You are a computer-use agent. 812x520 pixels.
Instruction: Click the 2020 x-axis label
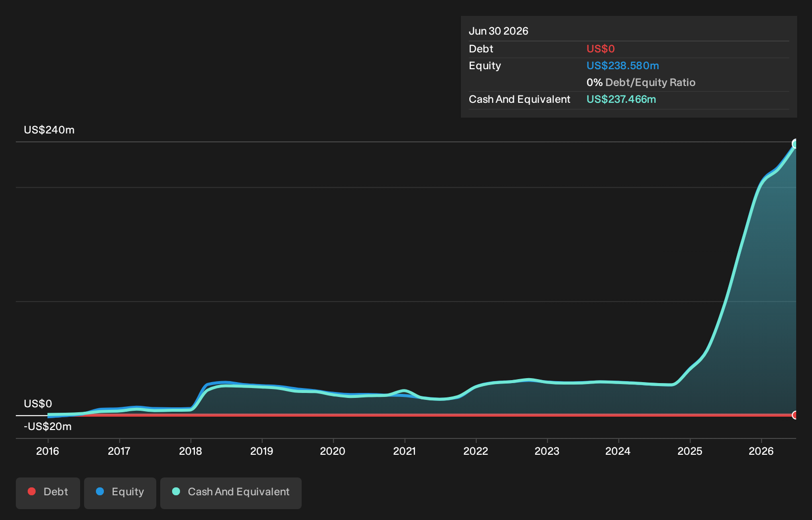pos(333,451)
